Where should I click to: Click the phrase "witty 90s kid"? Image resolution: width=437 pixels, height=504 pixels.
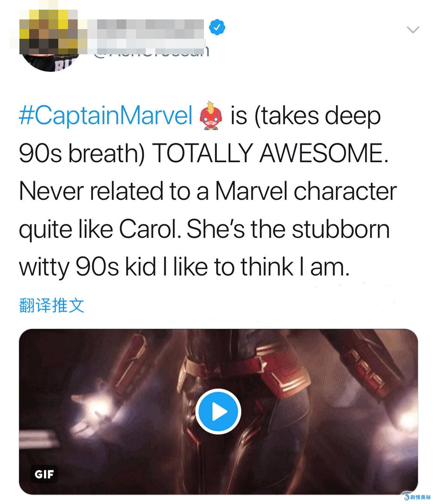[x=87, y=267]
